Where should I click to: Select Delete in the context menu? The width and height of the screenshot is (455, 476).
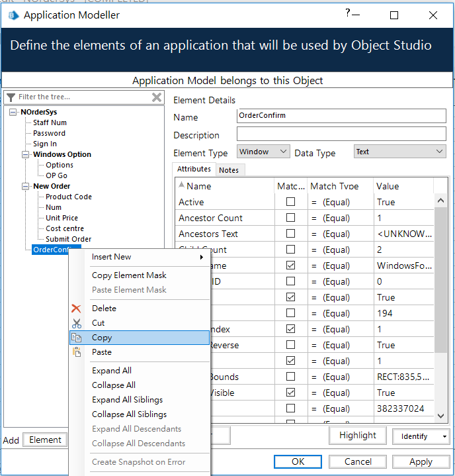(x=140, y=309)
